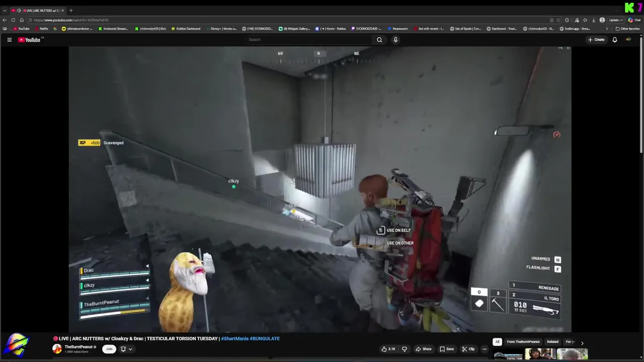Expand the tab search chevron
The width and height of the screenshot is (644, 362).
tap(5, 11)
